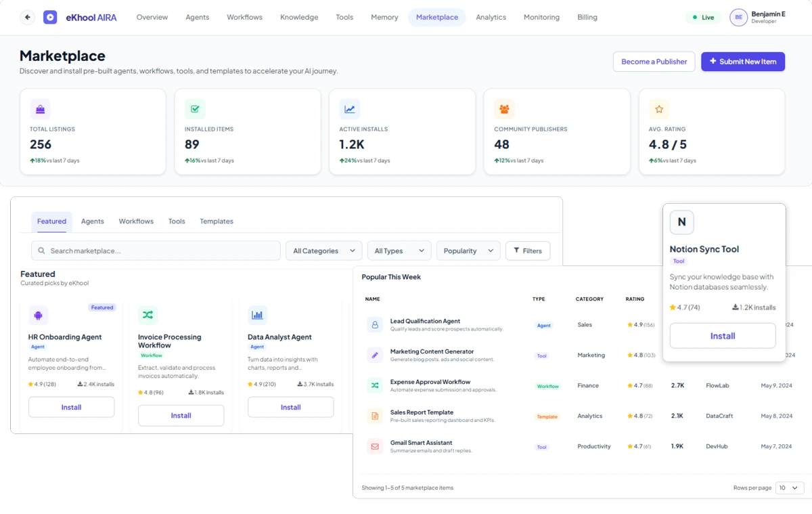Click the Avg. Rating star icon
The image size is (812, 514).
[659, 109]
